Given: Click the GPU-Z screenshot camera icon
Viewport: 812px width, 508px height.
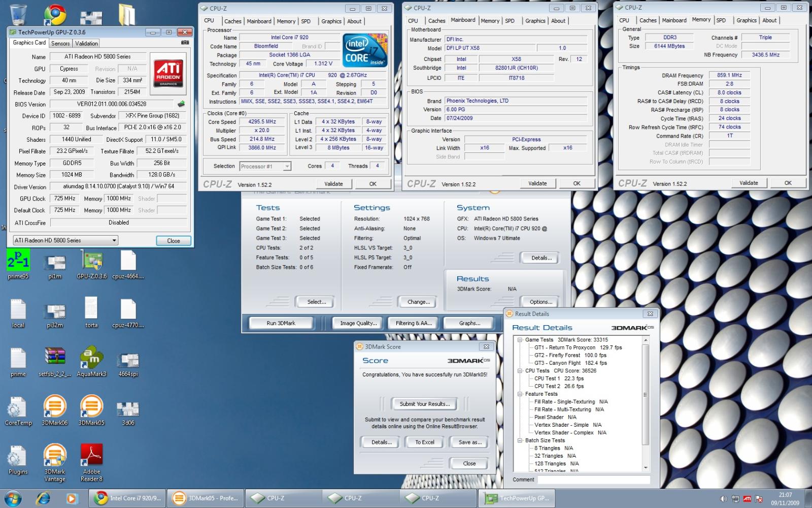Looking at the screenshot, I should 185,43.
